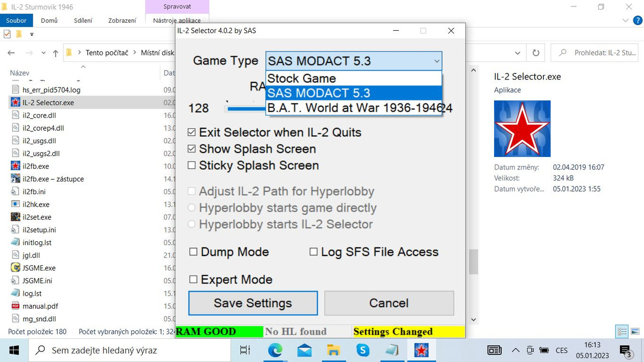Open the Zobrazení ribbon tab
644x362 pixels.
click(122, 21)
